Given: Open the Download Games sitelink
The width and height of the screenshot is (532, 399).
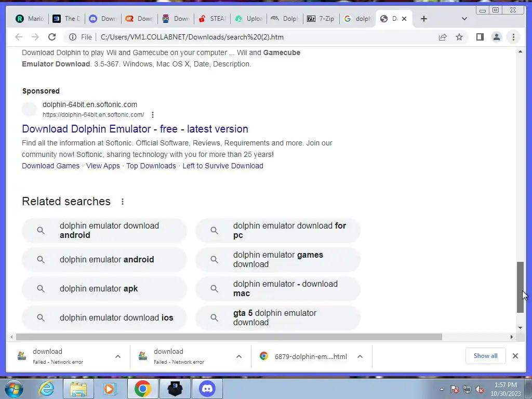Looking at the screenshot, I should pos(50,166).
